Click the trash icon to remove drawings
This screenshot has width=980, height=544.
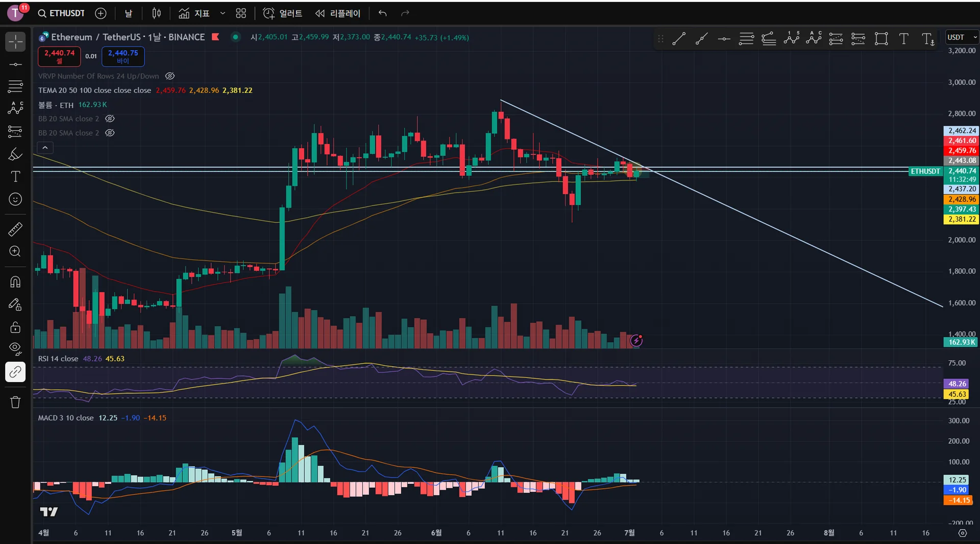click(15, 403)
